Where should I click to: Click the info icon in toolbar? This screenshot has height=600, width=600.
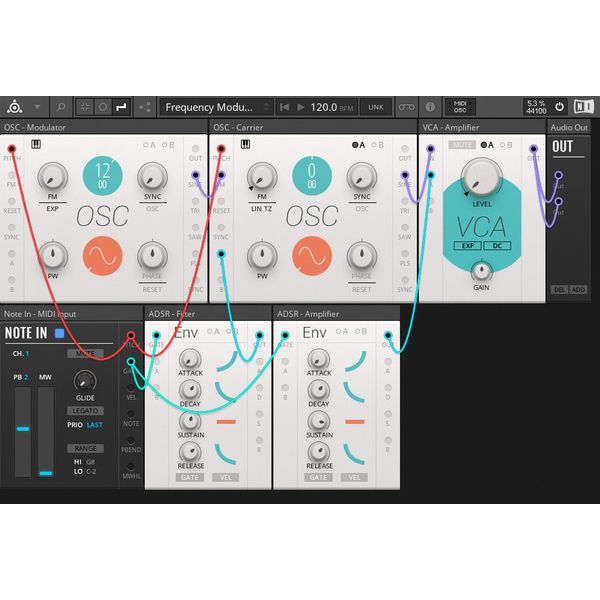(430, 107)
